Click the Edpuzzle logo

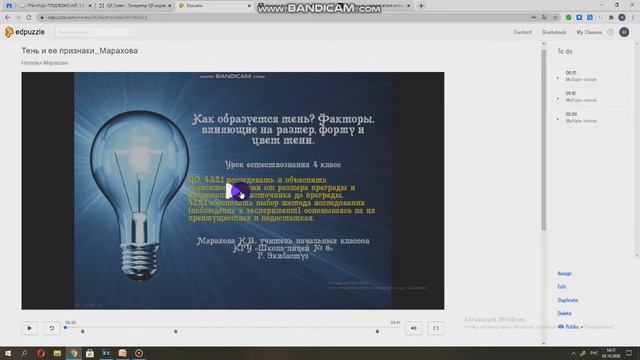click(24, 32)
